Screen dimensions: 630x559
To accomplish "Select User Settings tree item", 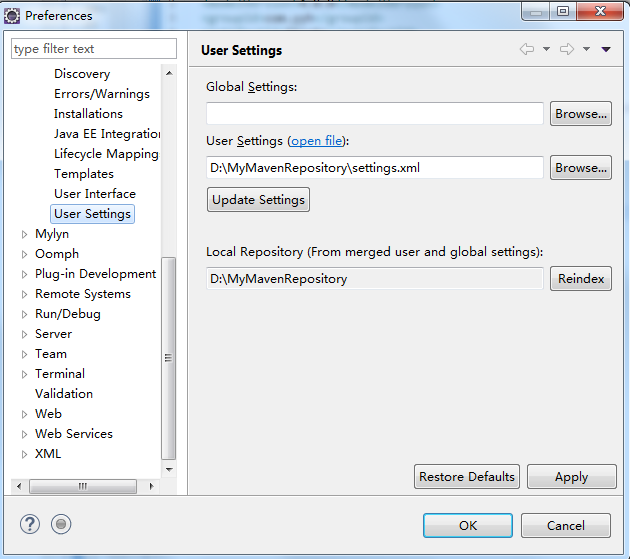I will click(92, 214).
